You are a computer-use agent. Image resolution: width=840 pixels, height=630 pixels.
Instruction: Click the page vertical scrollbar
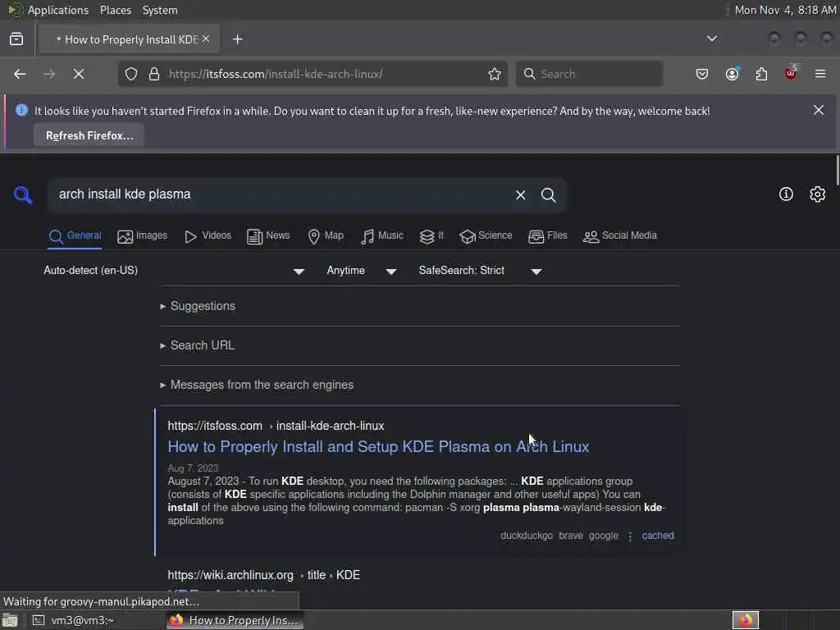click(x=837, y=171)
